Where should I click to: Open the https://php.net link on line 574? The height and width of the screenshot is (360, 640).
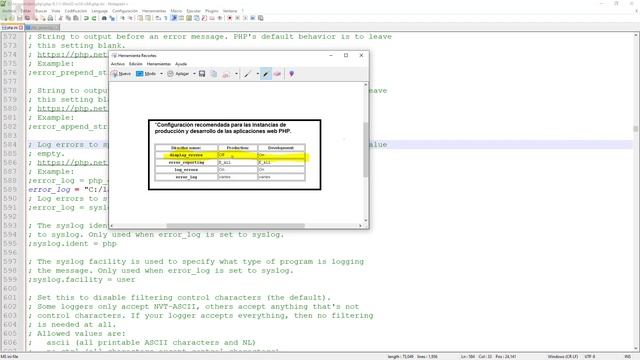[x=73, y=55]
